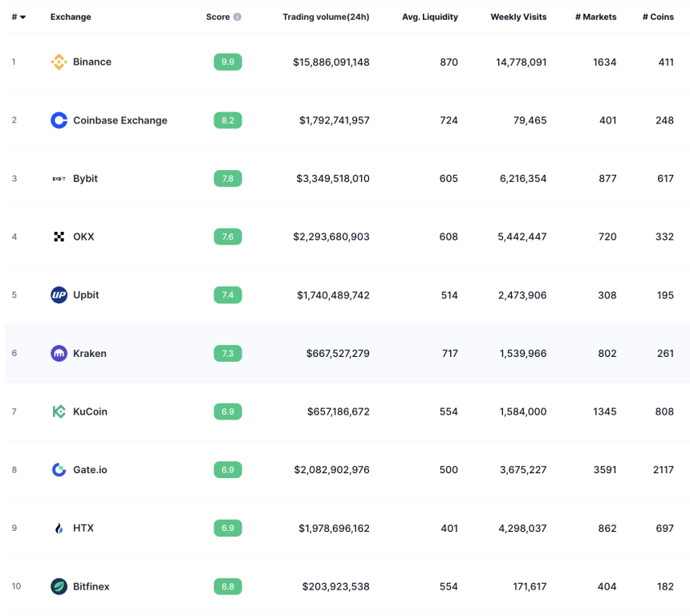Sort by # Markets column header

(x=596, y=17)
